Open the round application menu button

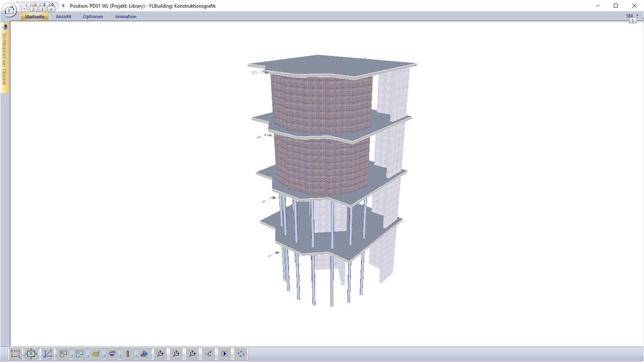tap(9, 10)
